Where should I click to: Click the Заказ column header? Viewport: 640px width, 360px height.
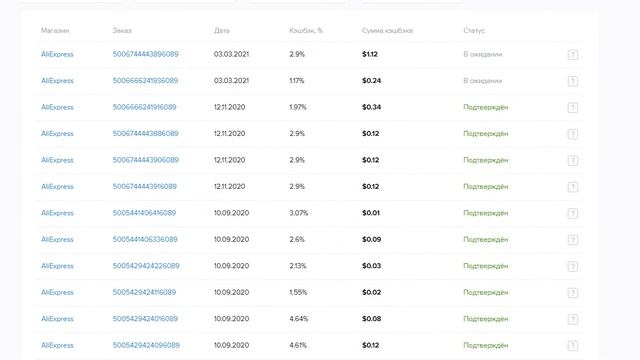coord(122,31)
